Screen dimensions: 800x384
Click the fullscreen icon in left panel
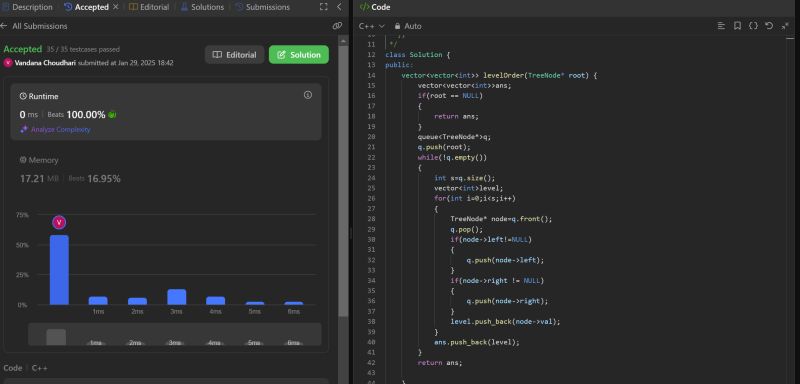tap(323, 7)
